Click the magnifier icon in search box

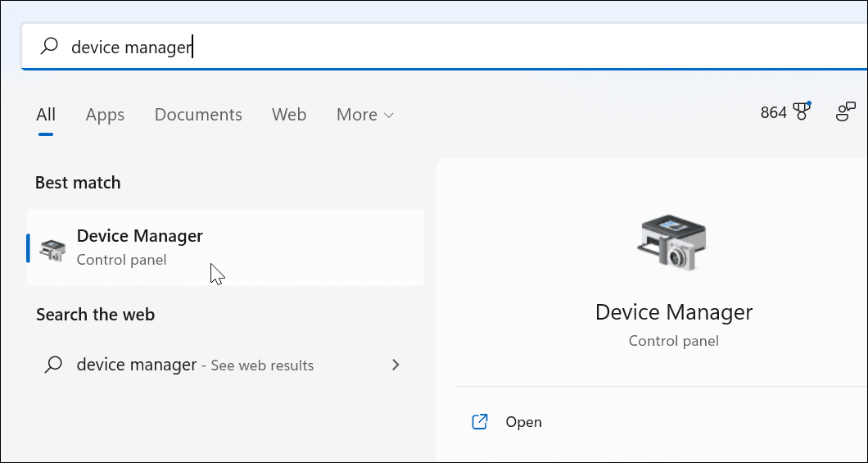[50, 46]
